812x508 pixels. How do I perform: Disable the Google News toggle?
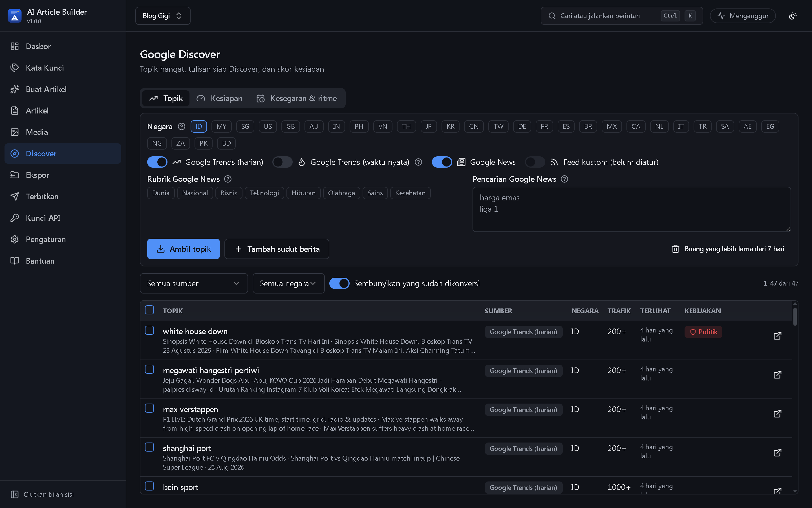pyautogui.click(x=442, y=162)
